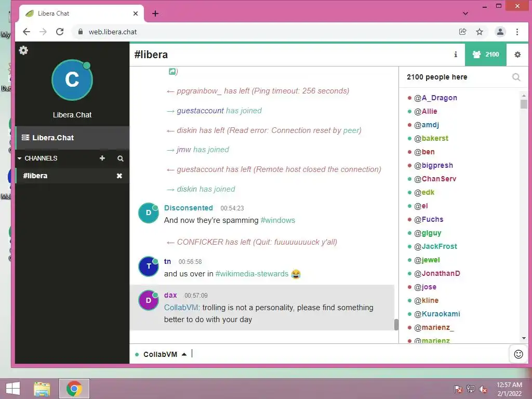Open Chrome profile icon
The width and height of the screenshot is (532, 399).
coord(500,32)
